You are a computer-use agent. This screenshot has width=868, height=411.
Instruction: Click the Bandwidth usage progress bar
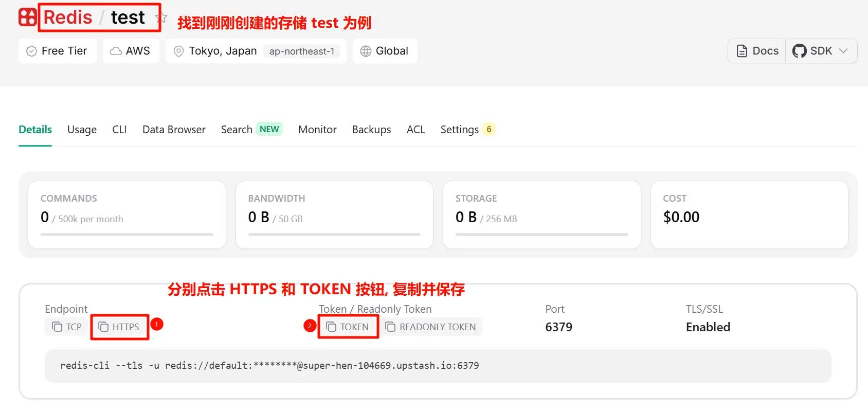(334, 235)
